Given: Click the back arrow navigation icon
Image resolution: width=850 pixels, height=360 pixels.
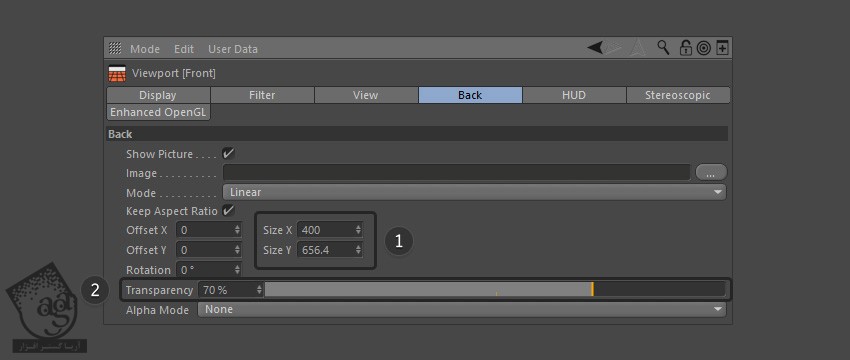Looking at the screenshot, I should (595, 48).
